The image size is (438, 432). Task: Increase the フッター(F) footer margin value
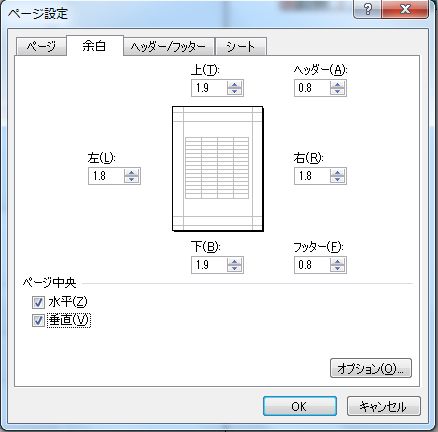[x=338, y=262]
